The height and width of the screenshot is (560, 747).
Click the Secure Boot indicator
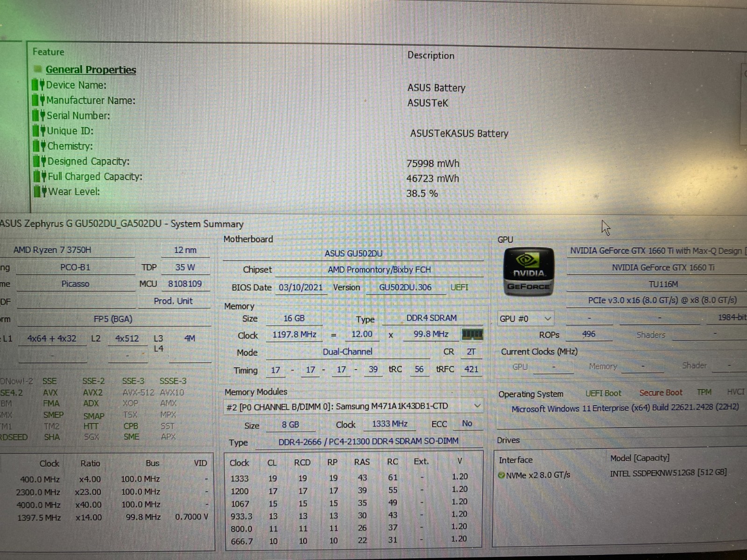(x=661, y=393)
